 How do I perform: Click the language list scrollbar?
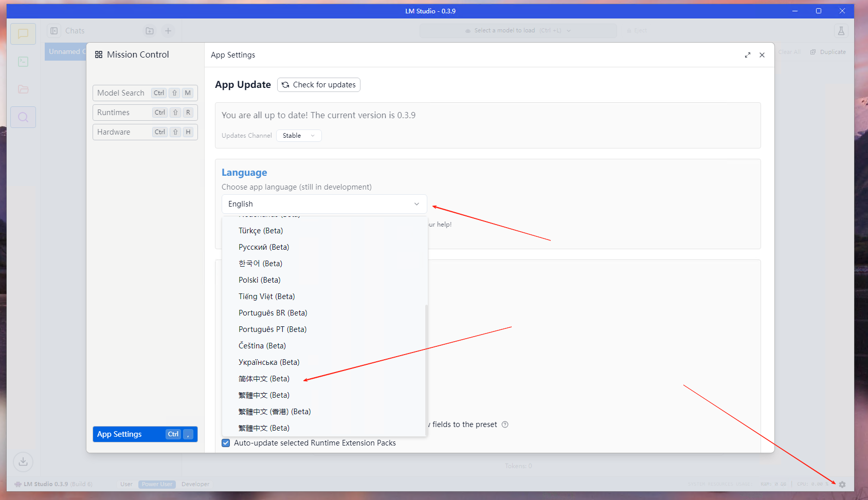pyautogui.click(x=426, y=370)
